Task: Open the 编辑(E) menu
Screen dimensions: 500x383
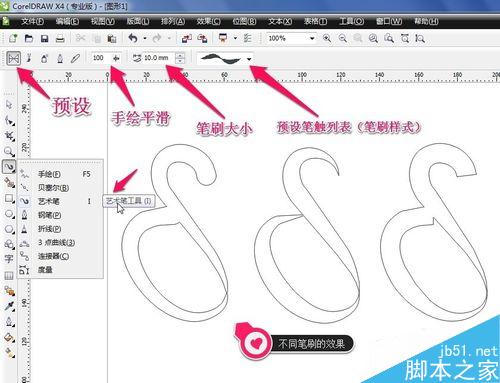Action: (67, 22)
